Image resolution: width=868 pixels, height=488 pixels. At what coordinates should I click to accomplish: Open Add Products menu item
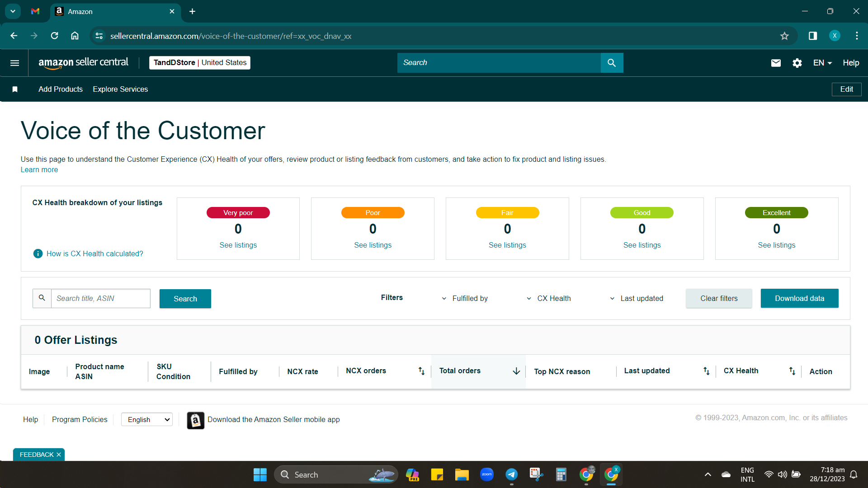[x=61, y=89]
